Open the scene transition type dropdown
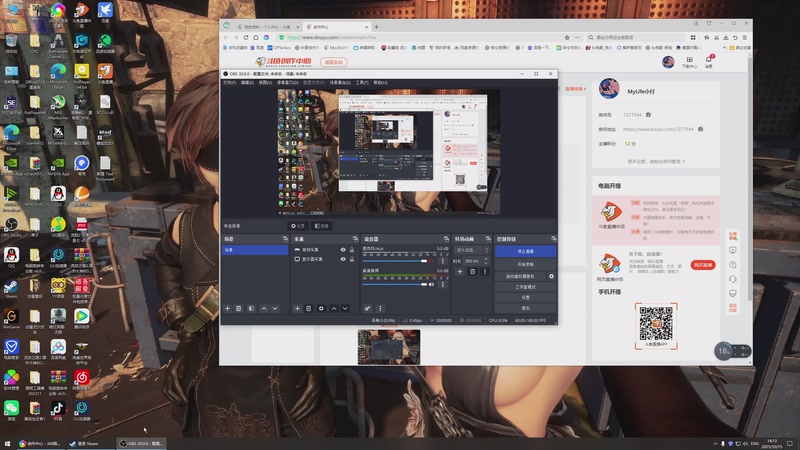The image size is (800, 450). pyautogui.click(x=470, y=250)
